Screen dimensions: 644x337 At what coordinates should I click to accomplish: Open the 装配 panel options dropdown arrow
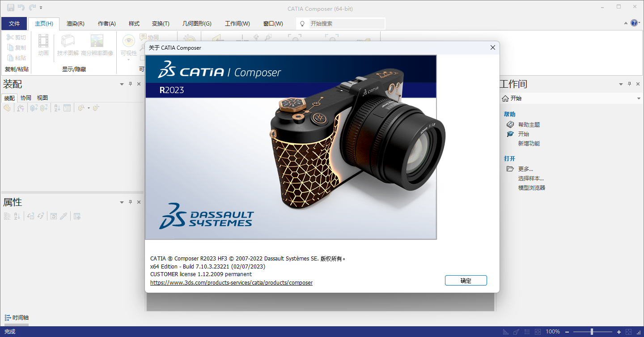tap(122, 84)
